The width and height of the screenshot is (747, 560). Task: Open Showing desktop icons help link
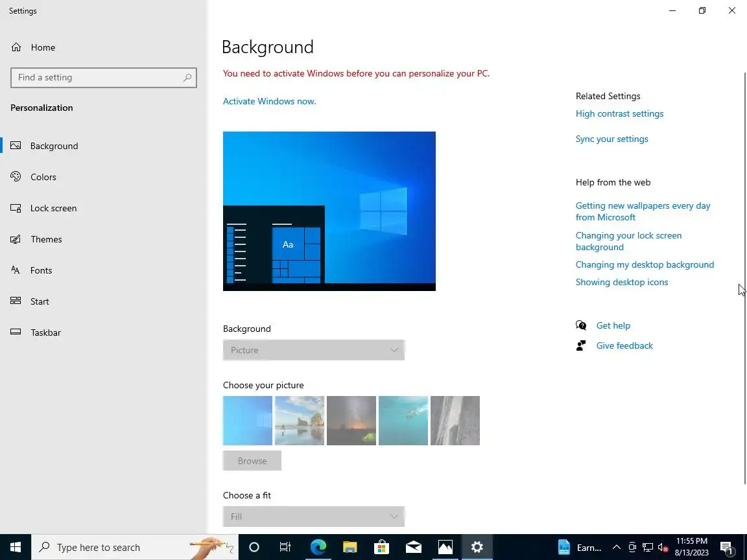622,282
